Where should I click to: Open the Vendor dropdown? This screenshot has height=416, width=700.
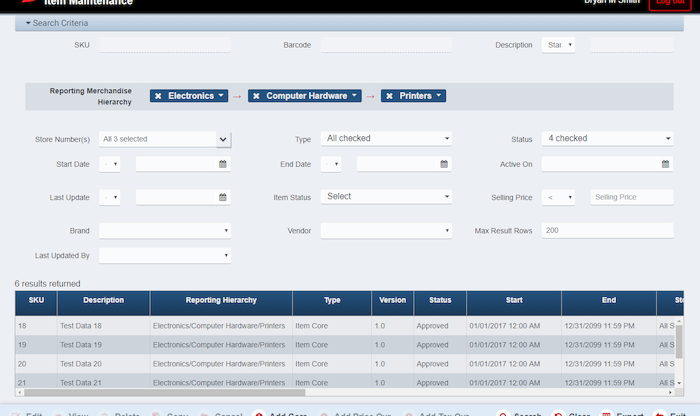(x=386, y=230)
